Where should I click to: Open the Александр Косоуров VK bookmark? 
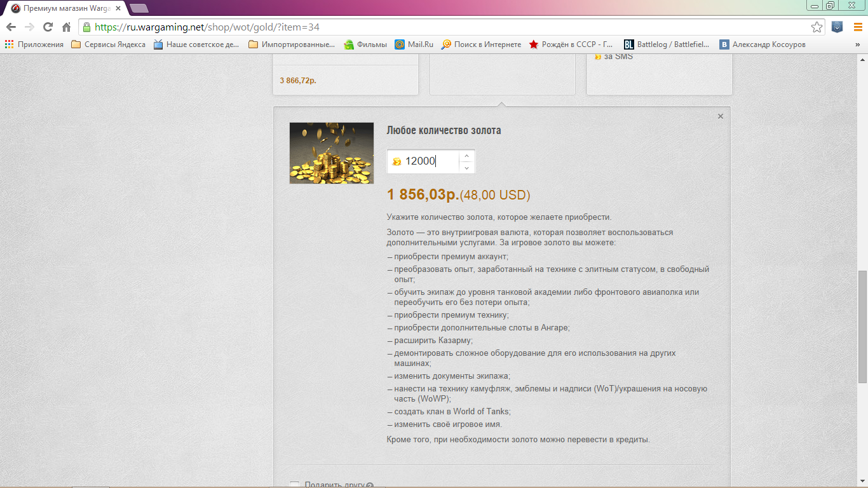coord(763,44)
